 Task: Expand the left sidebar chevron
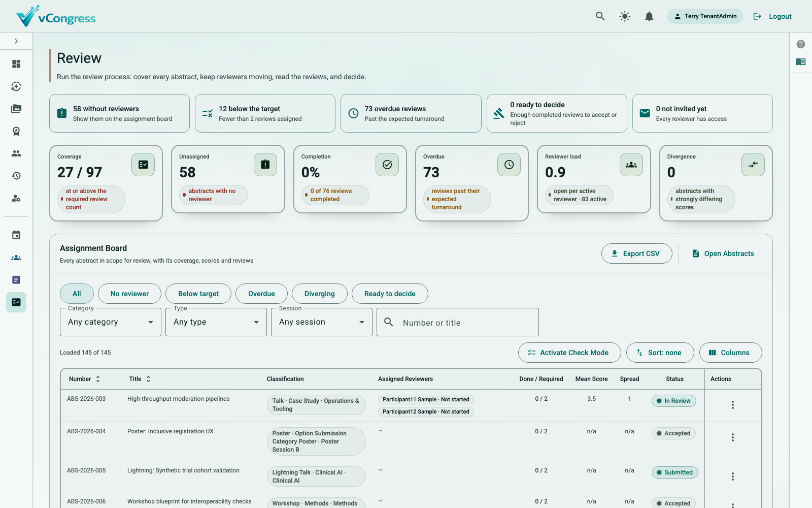tap(16, 41)
